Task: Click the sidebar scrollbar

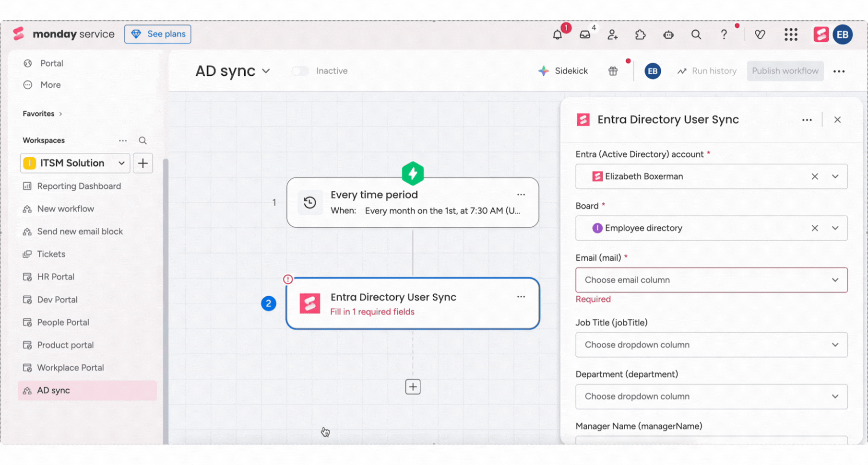Action: point(166,301)
